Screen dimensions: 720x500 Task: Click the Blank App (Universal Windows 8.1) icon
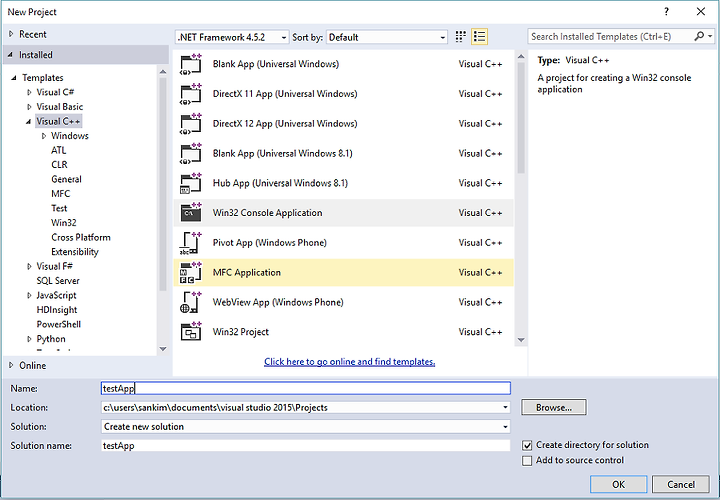[x=191, y=154]
